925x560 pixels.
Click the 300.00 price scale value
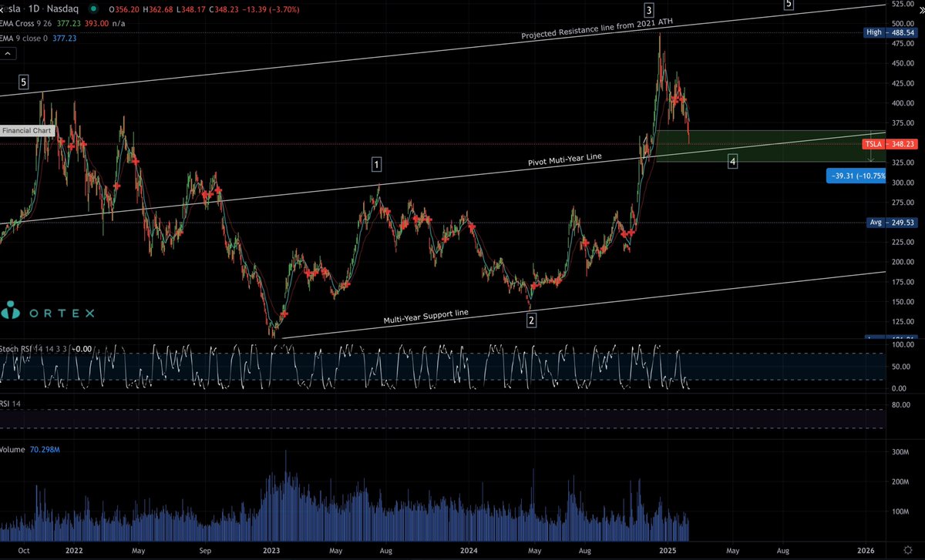click(x=903, y=183)
